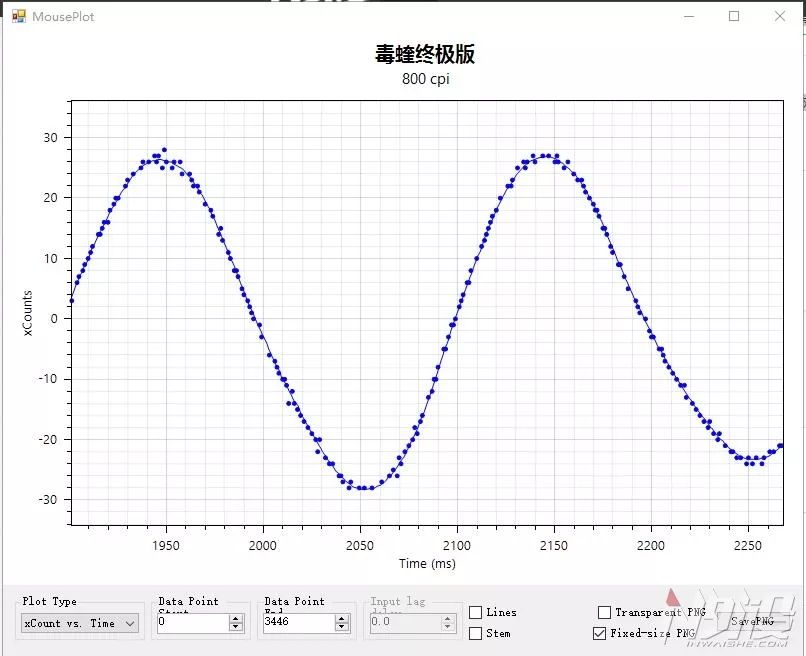The image size is (806, 656).
Task: Maximize the MousePlot window
Action: (734, 16)
